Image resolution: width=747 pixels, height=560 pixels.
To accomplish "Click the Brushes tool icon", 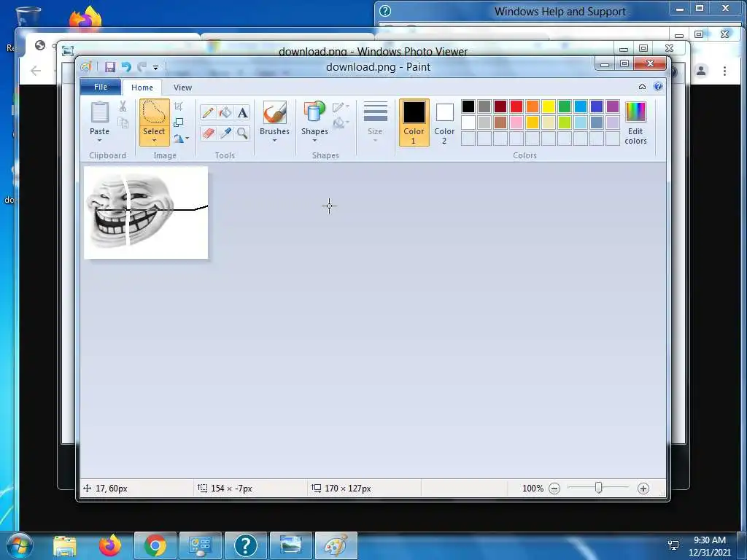I will coord(275,113).
